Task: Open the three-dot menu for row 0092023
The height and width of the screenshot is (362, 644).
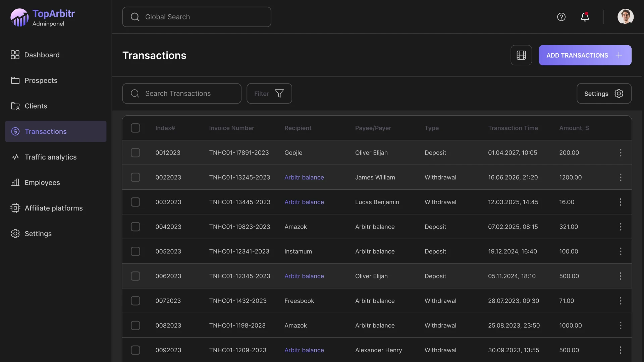Action: 621,350
